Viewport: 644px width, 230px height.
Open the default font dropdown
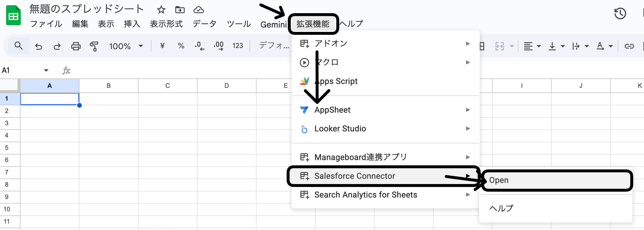274,45
